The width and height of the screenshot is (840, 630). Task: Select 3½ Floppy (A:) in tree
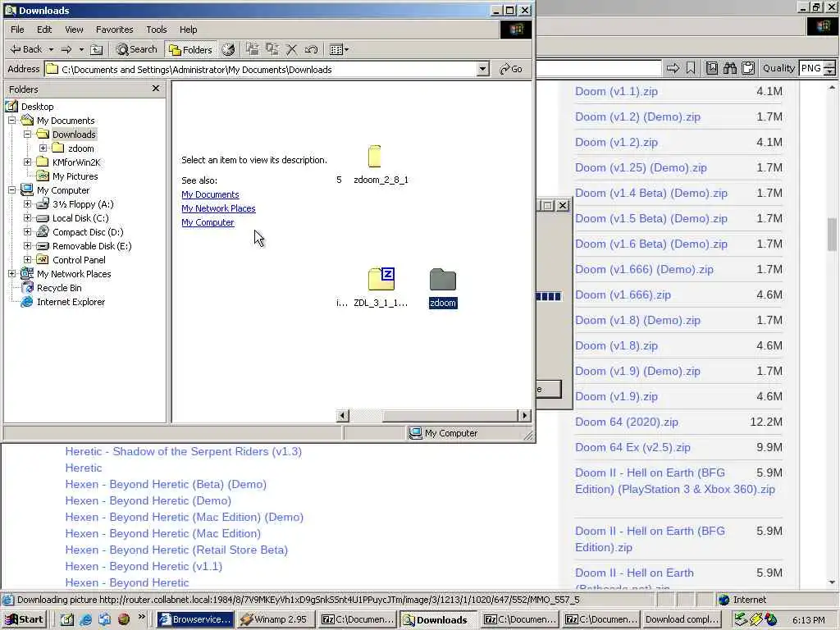pos(83,204)
